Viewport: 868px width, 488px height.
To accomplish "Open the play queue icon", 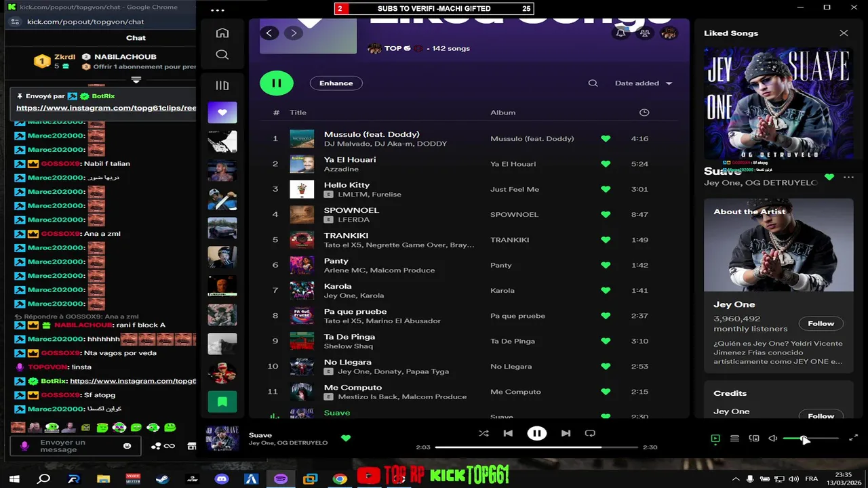I will [734, 439].
